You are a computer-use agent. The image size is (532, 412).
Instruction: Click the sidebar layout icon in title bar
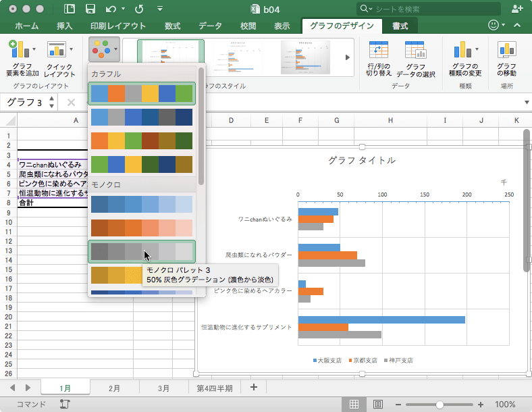click(70, 9)
